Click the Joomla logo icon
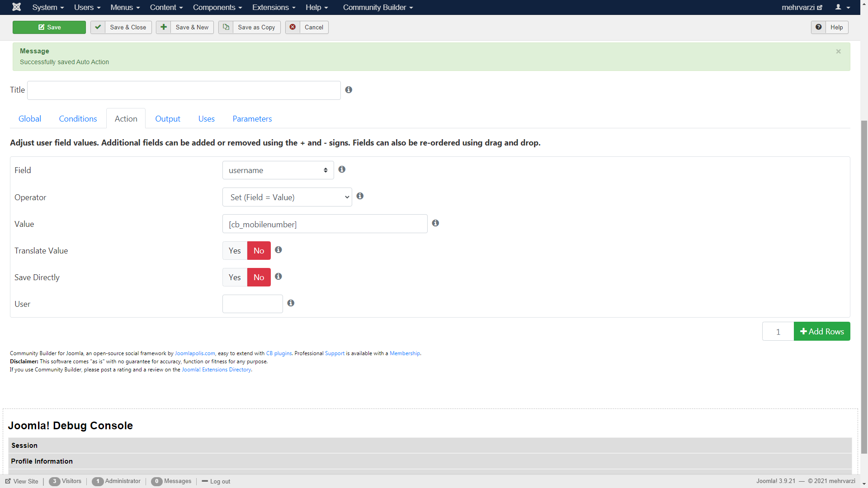 pos(16,7)
